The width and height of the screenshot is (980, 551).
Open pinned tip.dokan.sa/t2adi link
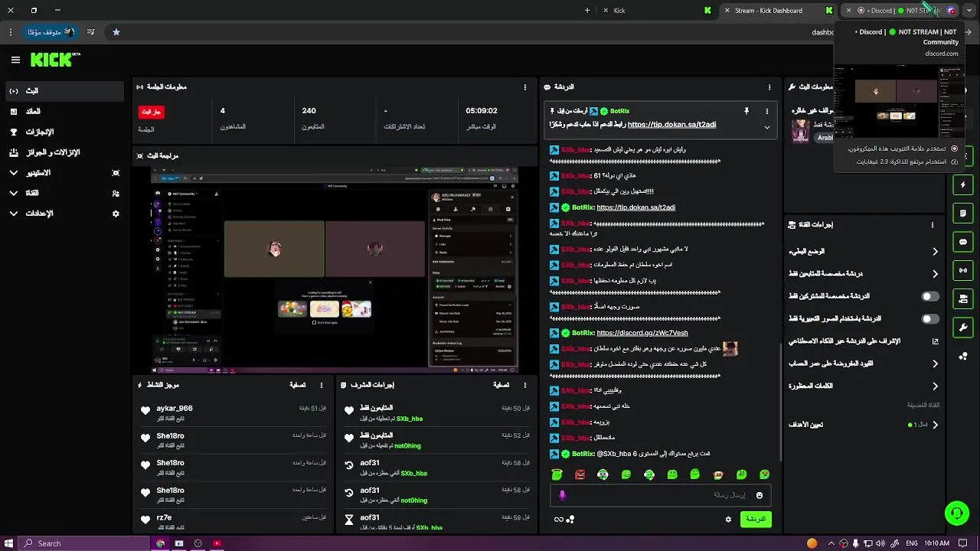[671, 125]
